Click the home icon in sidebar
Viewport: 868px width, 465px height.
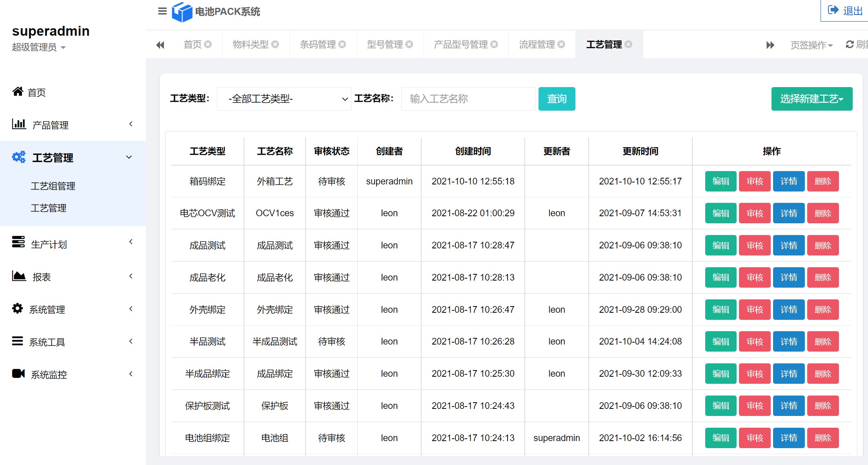18,92
